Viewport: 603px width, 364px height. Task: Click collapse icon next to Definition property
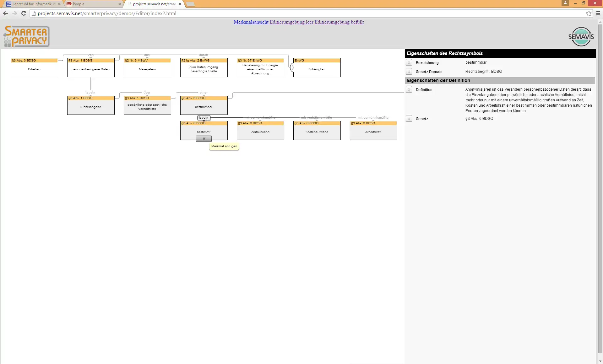pos(409,89)
